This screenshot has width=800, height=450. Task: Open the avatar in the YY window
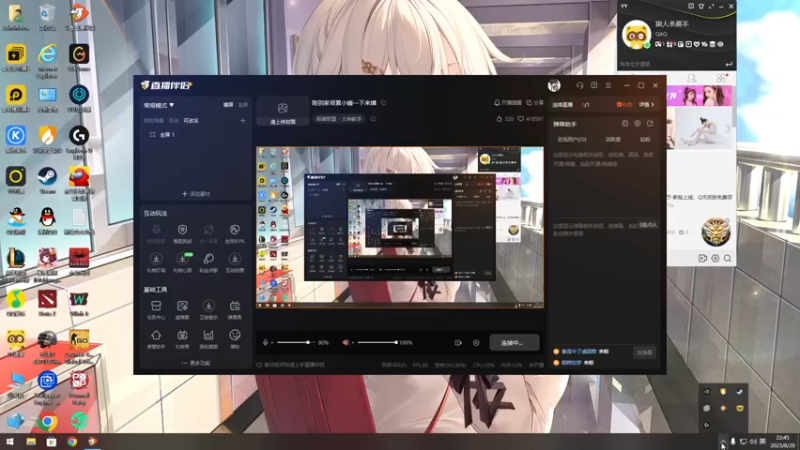(x=636, y=35)
